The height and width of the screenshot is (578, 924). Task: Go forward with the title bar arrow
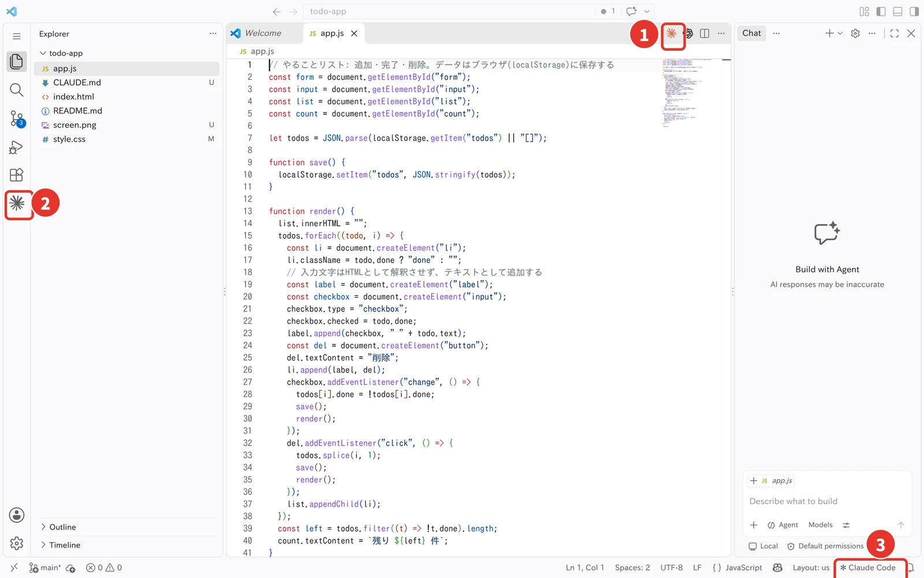click(293, 12)
